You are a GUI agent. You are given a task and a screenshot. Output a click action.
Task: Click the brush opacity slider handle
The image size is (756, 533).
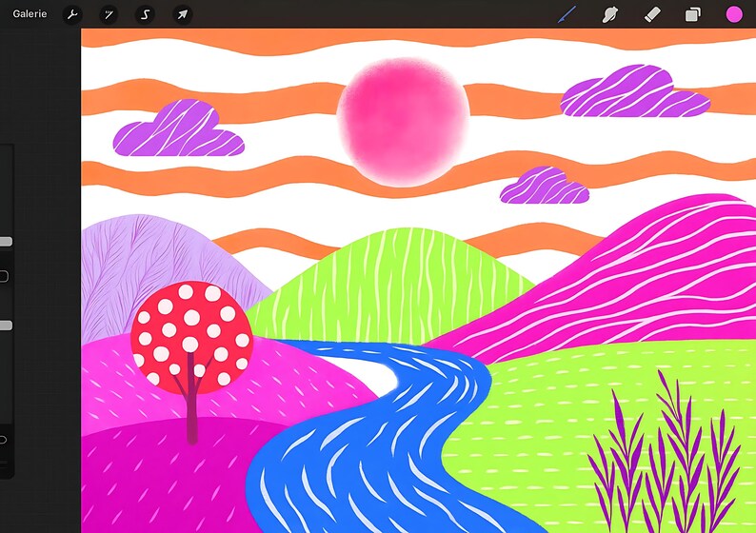click(x=6, y=326)
